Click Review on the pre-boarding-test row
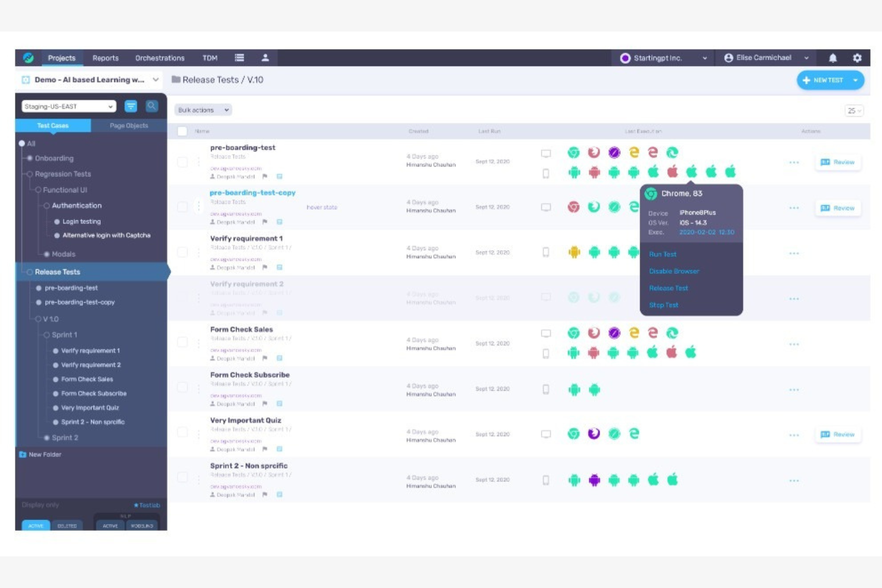The width and height of the screenshot is (882, 588). pyautogui.click(x=838, y=161)
